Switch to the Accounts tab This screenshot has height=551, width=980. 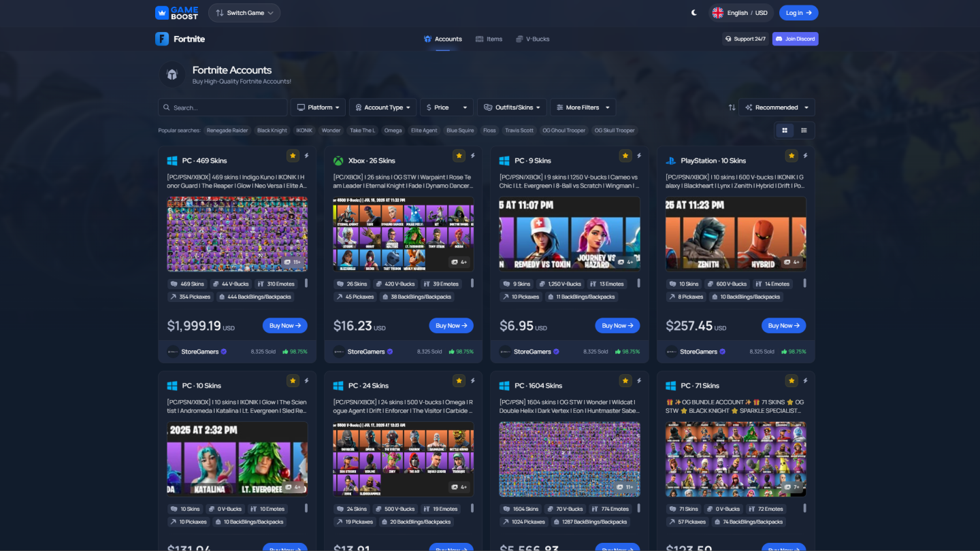(x=443, y=39)
